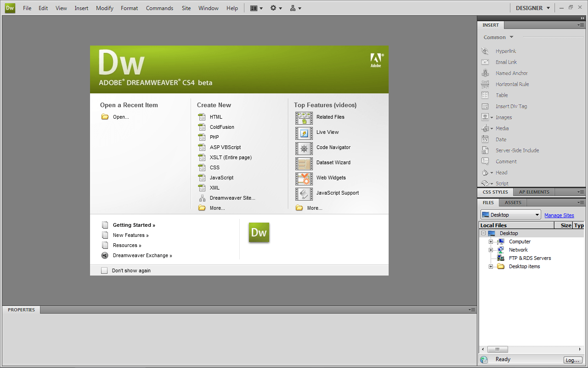Open the Site dropdown in top bar

click(x=296, y=8)
